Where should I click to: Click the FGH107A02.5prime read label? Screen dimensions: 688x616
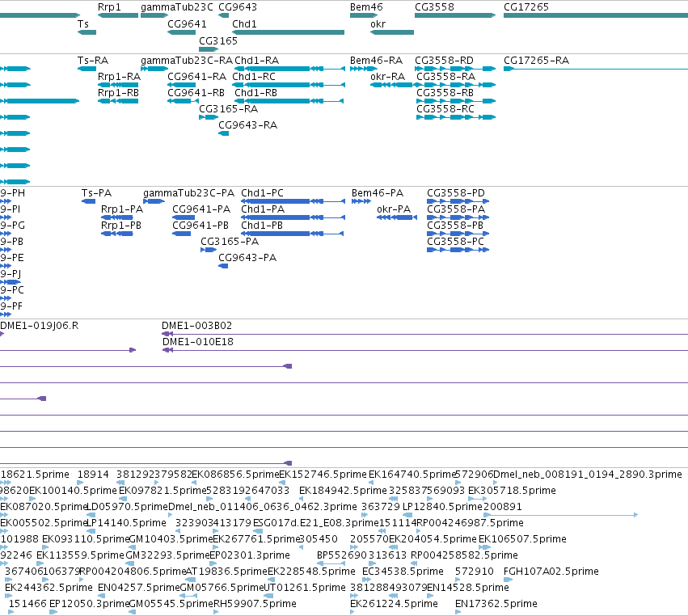(551, 572)
